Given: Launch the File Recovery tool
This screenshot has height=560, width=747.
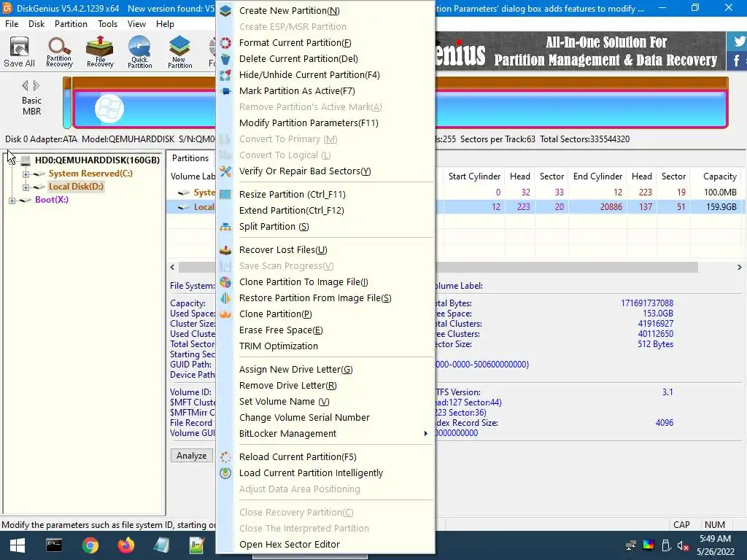Looking at the screenshot, I should coord(100,52).
